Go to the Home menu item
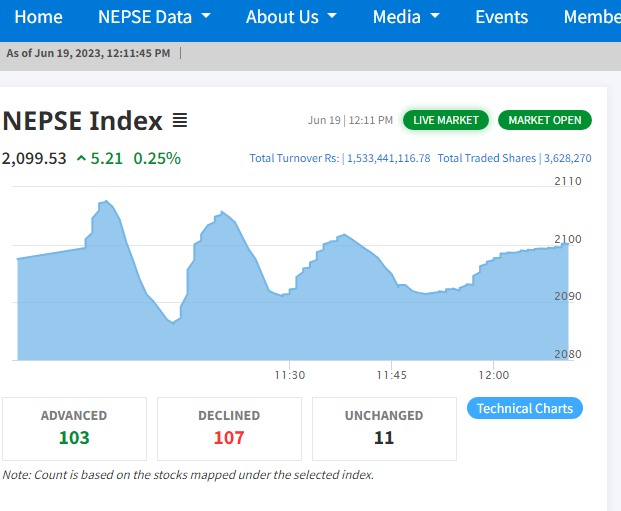Viewport: 621px width, 511px height. coord(38,17)
